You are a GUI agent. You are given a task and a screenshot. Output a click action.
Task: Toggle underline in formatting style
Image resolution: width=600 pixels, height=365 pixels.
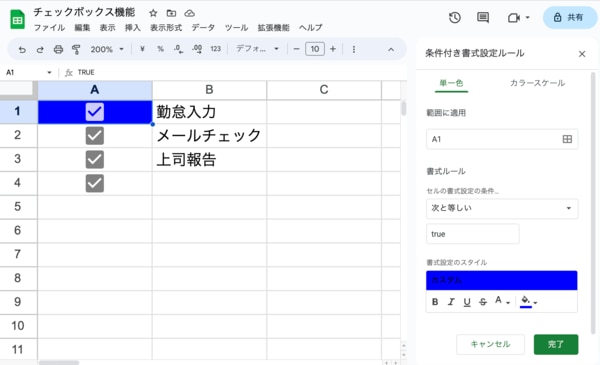(x=467, y=302)
